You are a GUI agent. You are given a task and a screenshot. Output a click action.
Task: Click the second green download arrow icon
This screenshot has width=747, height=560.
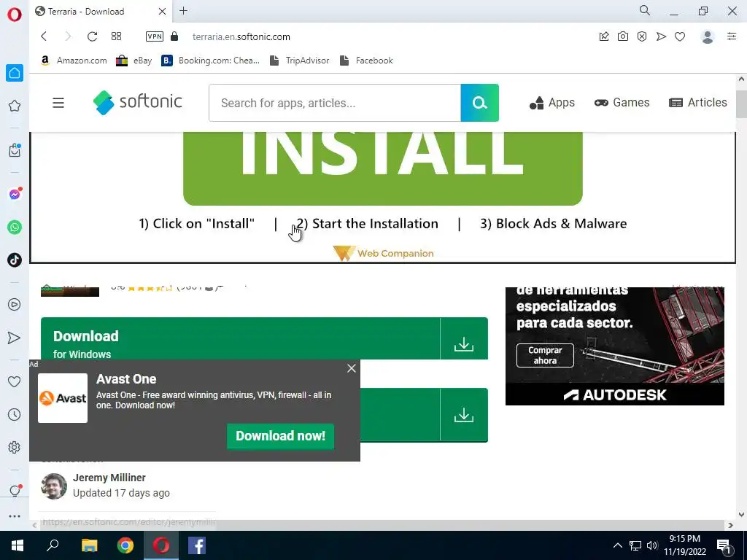click(x=463, y=415)
